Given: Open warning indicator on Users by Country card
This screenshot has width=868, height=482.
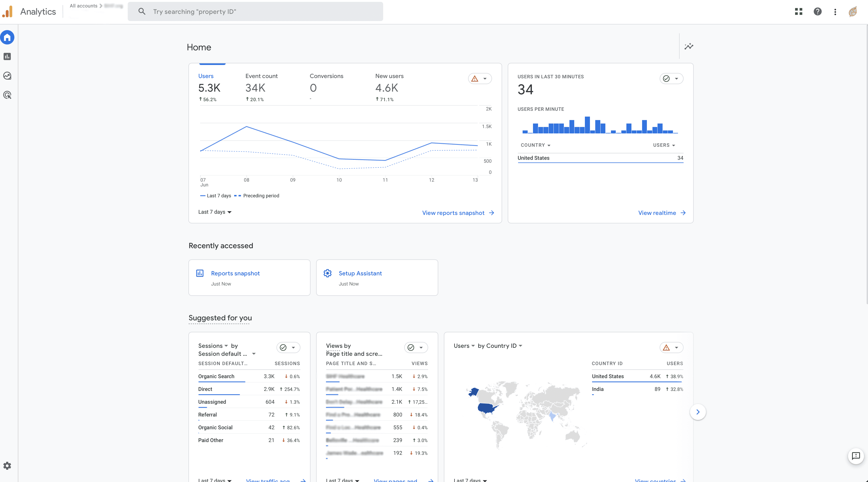Looking at the screenshot, I should 666,348.
